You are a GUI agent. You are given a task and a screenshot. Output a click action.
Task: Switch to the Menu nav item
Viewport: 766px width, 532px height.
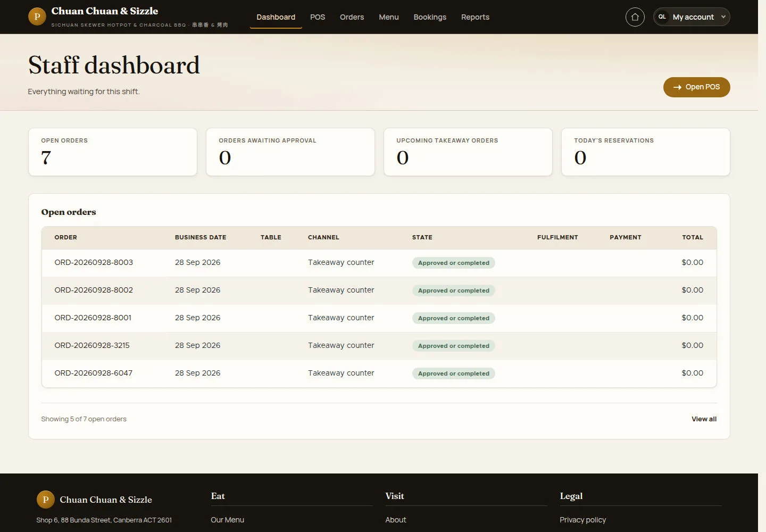(389, 17)
